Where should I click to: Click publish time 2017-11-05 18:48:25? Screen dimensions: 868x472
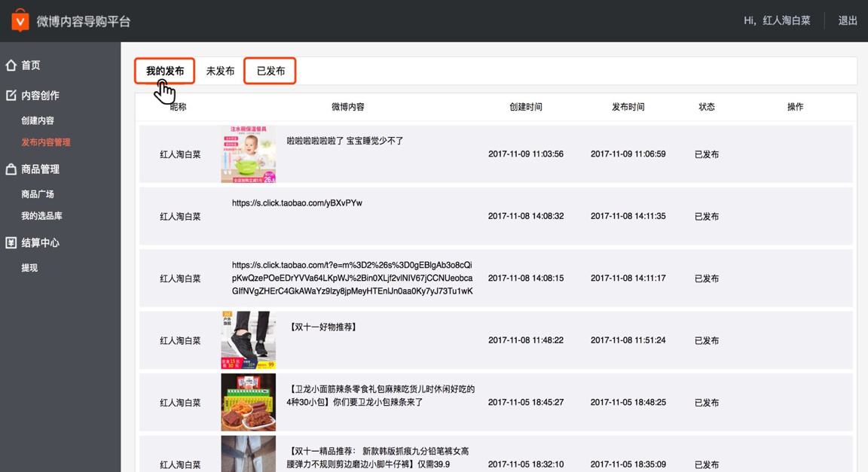[628, 402]
